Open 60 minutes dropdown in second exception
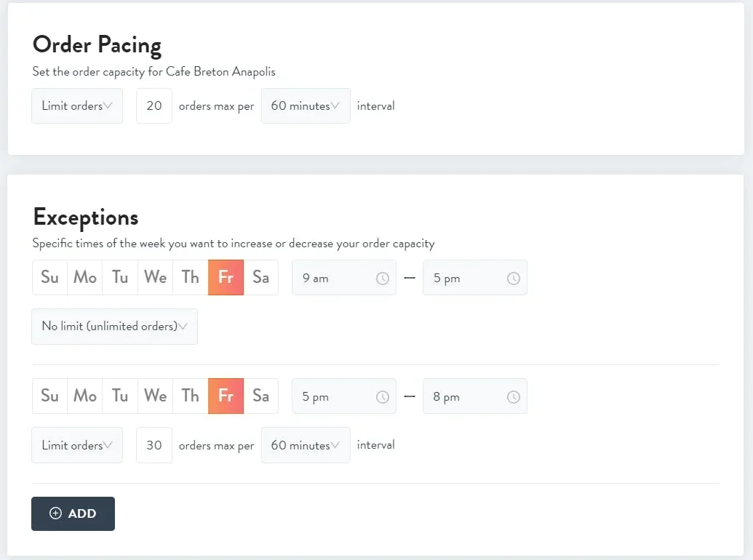753x560 pixels. point(306,445)
